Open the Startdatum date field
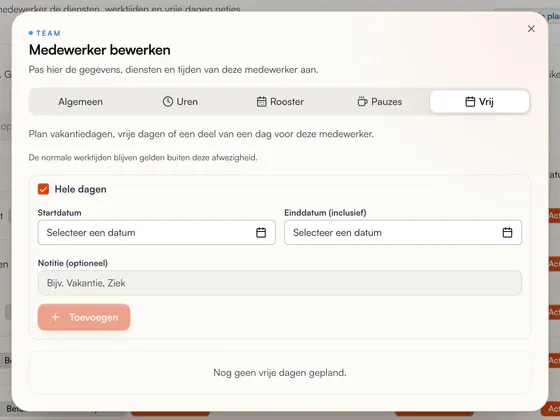 click(x=157, y=232)
